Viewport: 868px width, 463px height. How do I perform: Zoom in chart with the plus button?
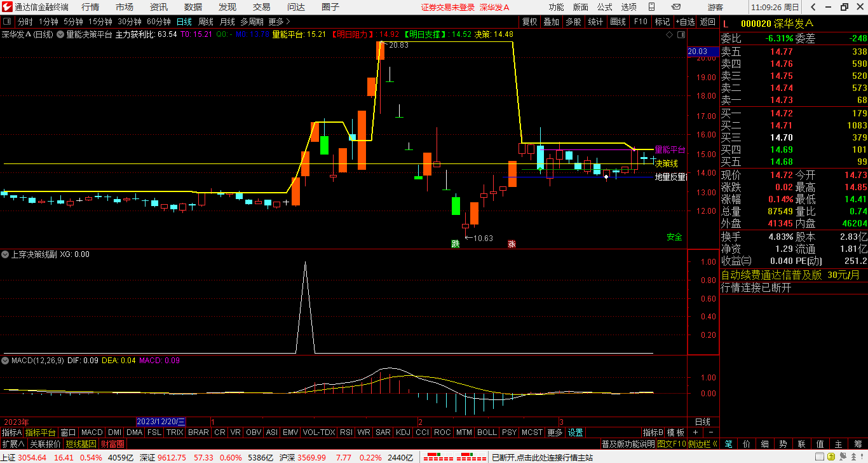(x=695, y=432)
